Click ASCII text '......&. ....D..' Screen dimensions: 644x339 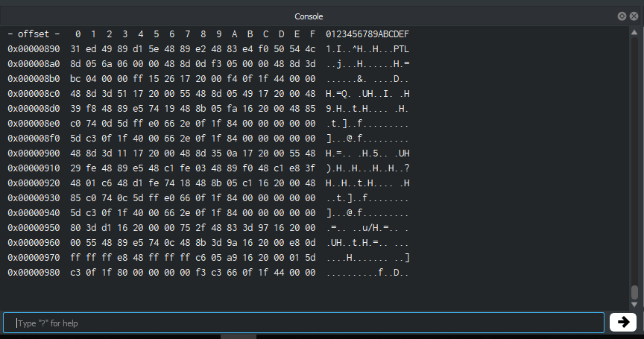tap(367, 79)
